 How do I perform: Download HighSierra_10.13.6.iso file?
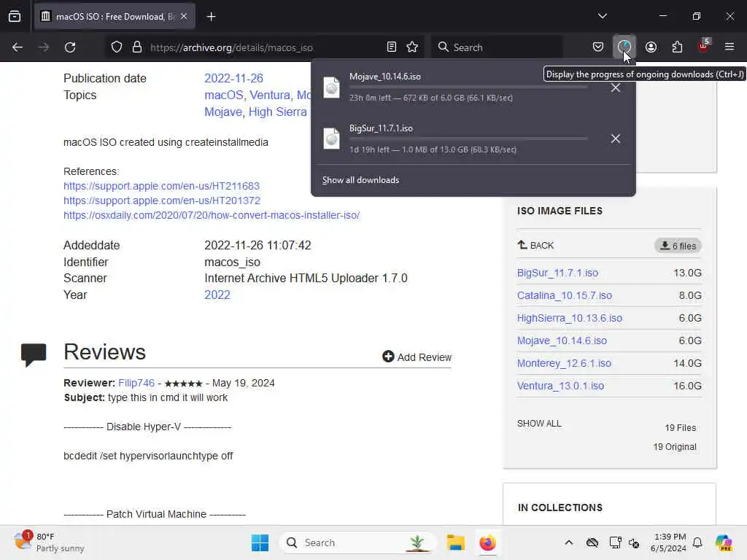pyautogui.click(x=570, y=318)
